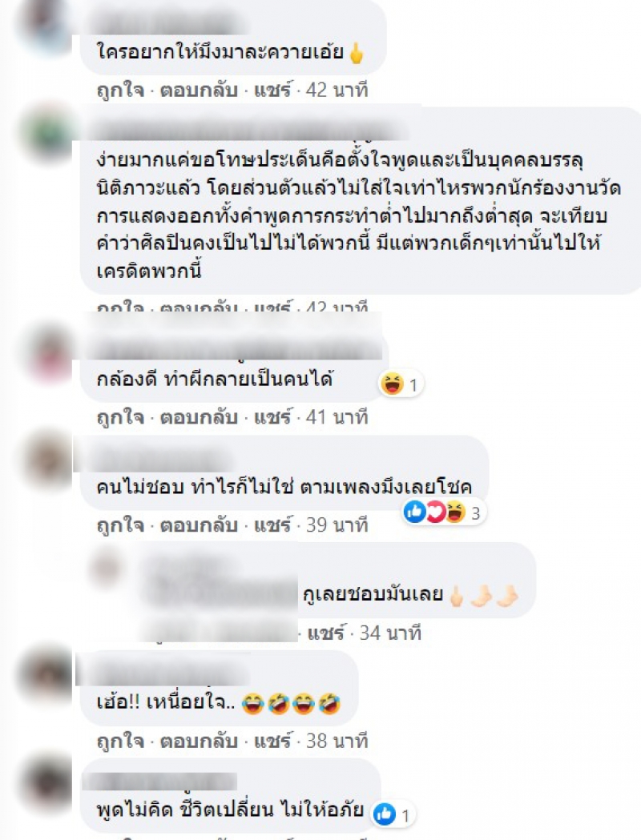Viewport: 641px width, 840px height.
Task: Click แชร์ under the กูเลยชอบมันเลย reply
Action: coord(326,633)
